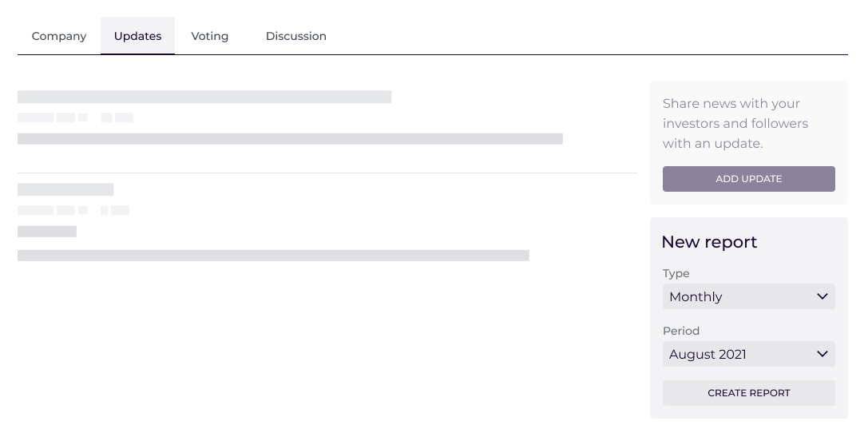
Task: Go to the Discussion tab
Action: [x=295, y=36]
